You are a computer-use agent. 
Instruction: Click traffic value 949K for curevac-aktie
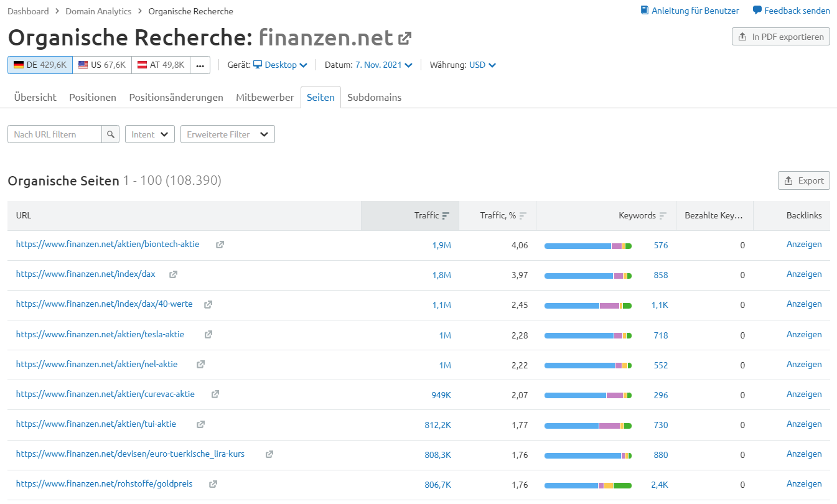coord(441,395)
